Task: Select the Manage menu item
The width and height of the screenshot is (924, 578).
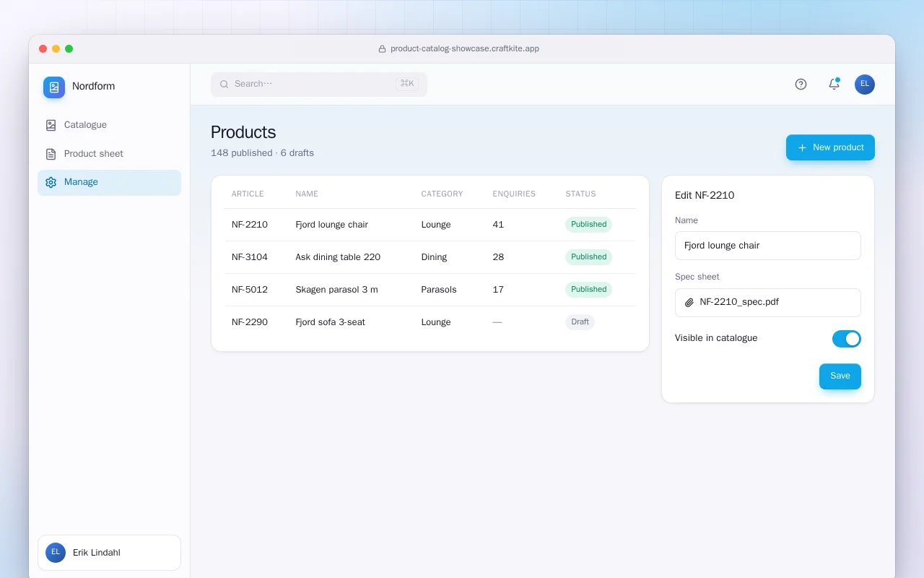Action: [x=110, y=182]
